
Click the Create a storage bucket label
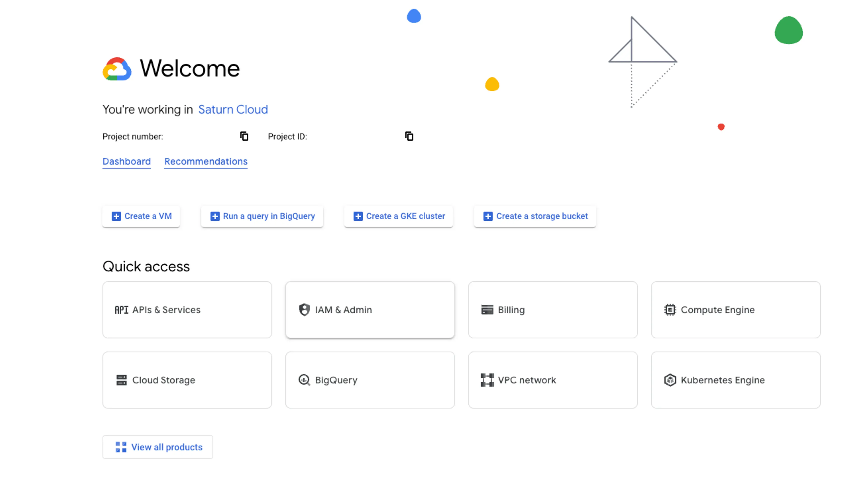click(542, 216)
